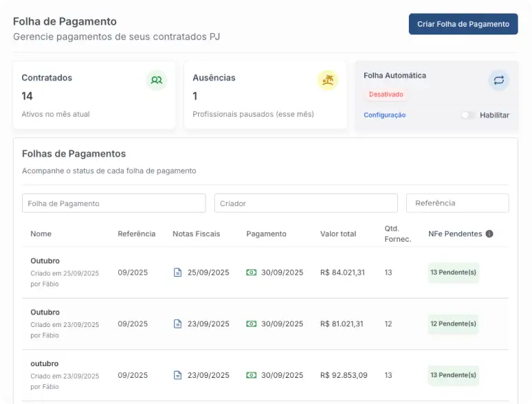The width and height of the screenshot is (532, 404).
Task: Open the Configuração link
Action: [384, 115]
